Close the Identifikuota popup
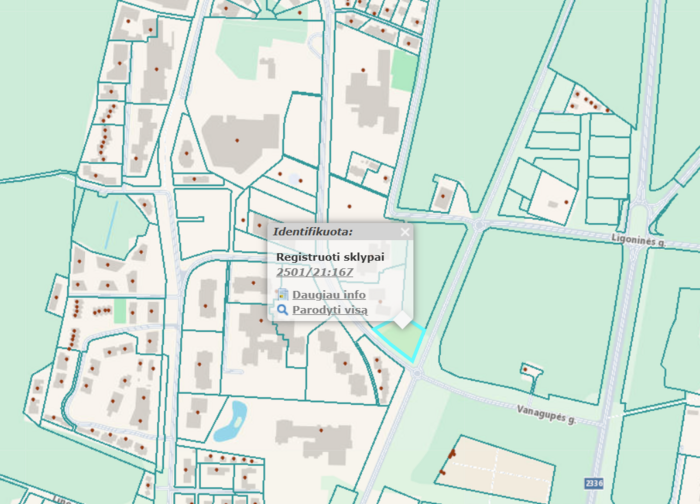 (x=405, y=232)
